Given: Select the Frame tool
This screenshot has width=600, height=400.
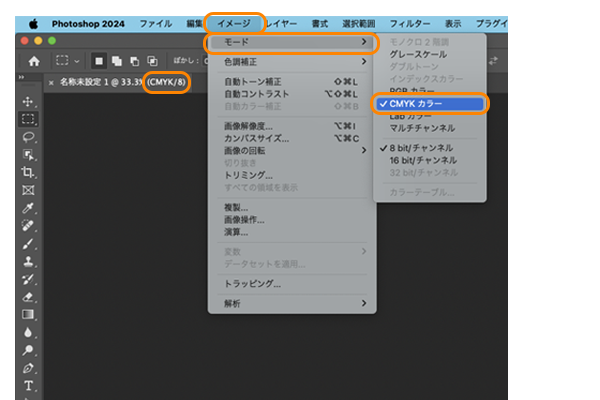Looking at the screenshot, I should (28, 190).
